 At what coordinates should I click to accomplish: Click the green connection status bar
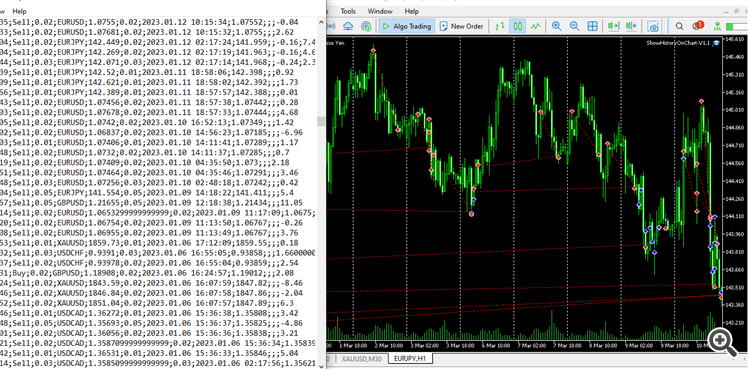pos(737,26)
